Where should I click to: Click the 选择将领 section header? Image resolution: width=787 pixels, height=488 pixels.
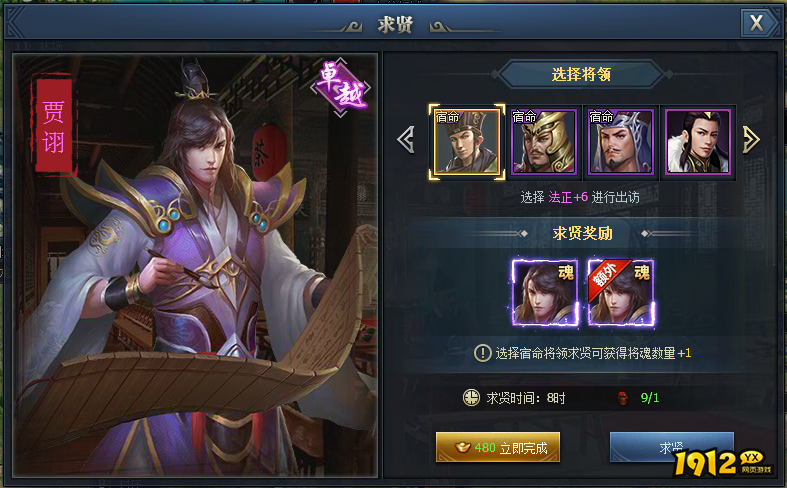pyautogui.click(x=581, y=74)
